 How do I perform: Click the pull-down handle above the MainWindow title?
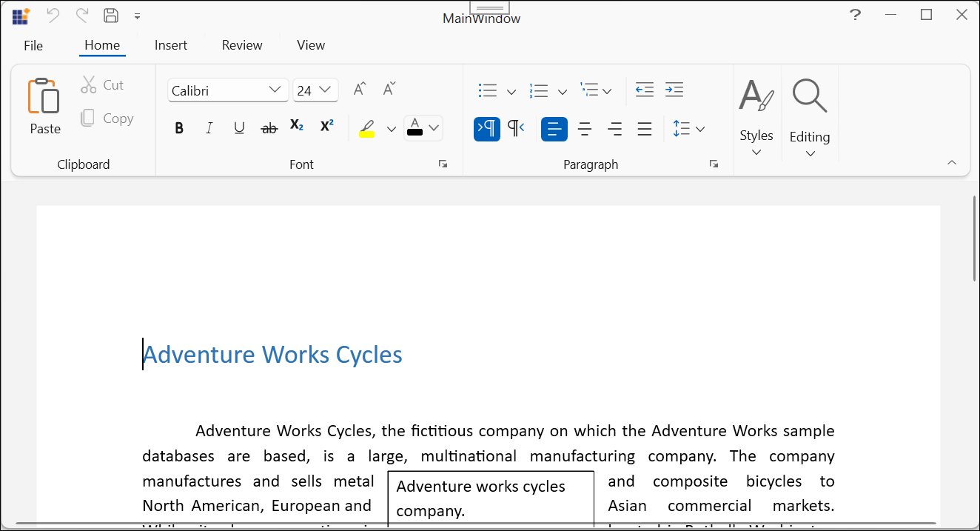pos(489,8)
